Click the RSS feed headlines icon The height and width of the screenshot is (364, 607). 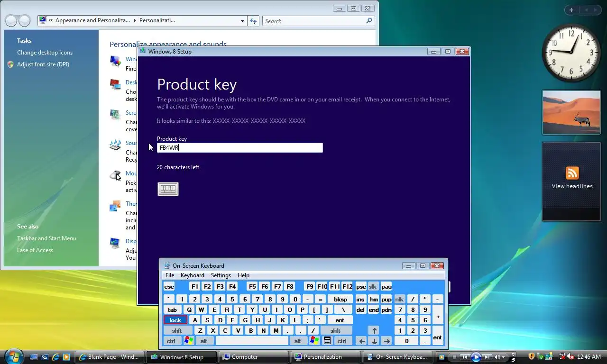coord(572,173)
